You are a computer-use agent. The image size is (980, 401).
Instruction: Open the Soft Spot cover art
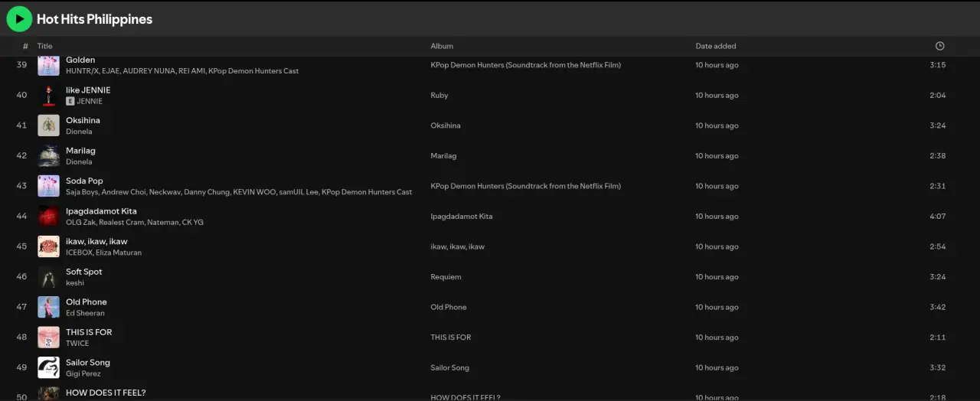coord(49,276)
